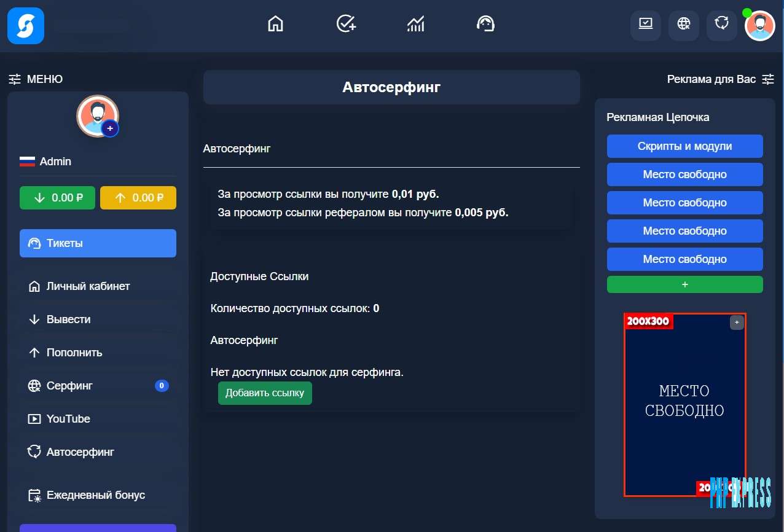
Task: Click the 0,005 руб. referral reward amount
Action: tap(482, 213)
